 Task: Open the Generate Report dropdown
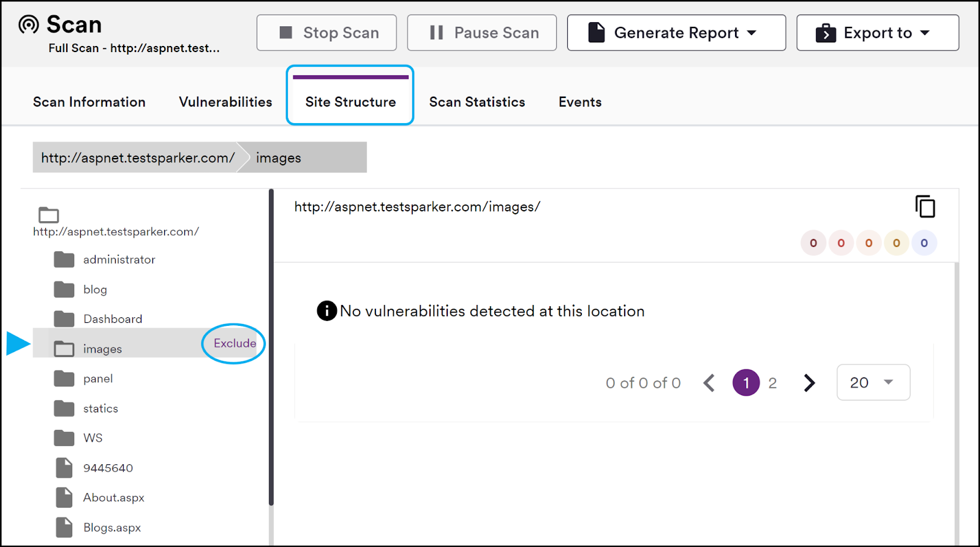[676, 33]
